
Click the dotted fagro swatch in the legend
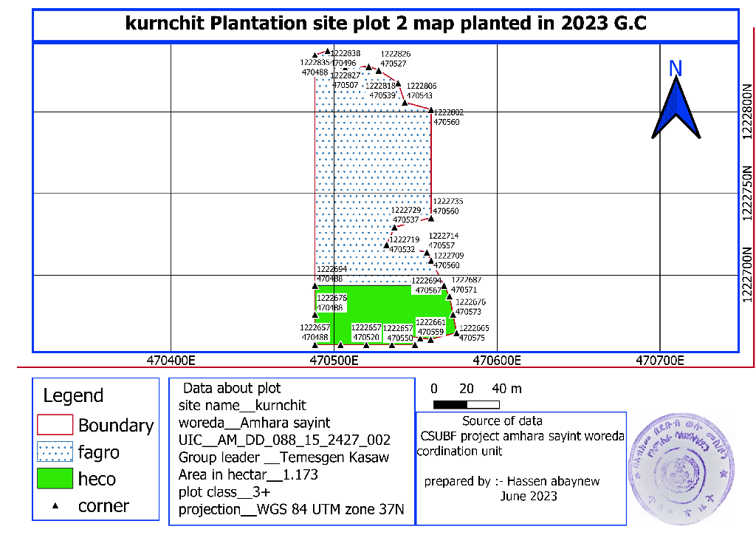(x=55, y=451)
